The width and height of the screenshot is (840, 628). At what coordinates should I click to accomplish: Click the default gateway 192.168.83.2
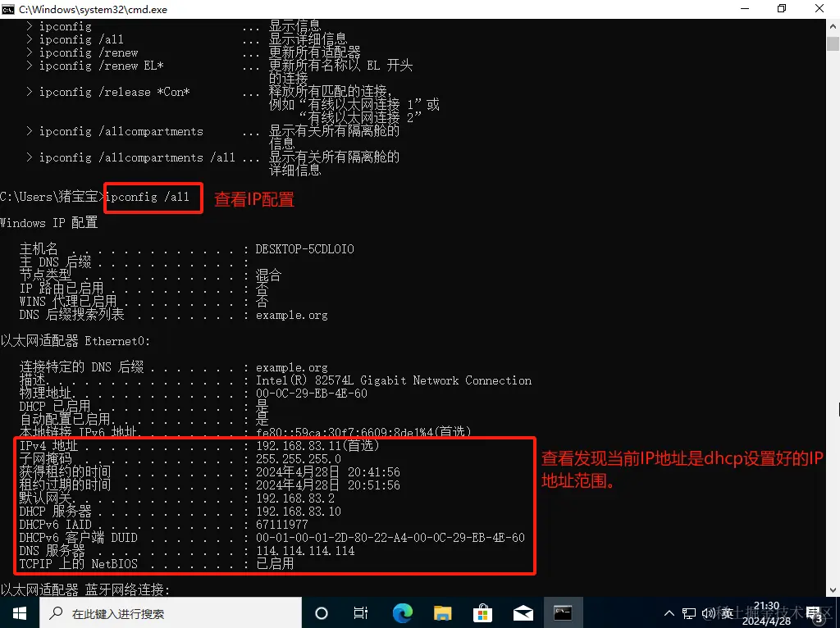click(x=295, y=498)
